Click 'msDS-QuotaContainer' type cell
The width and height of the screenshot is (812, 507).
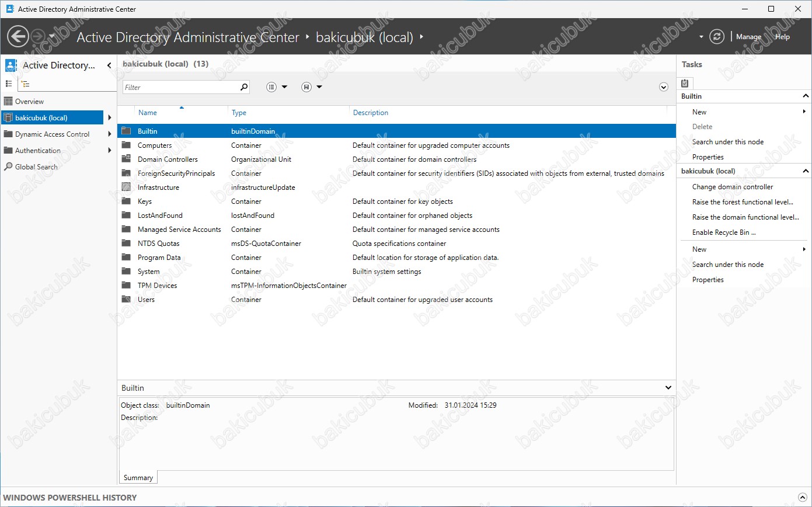tap(266, 244)
